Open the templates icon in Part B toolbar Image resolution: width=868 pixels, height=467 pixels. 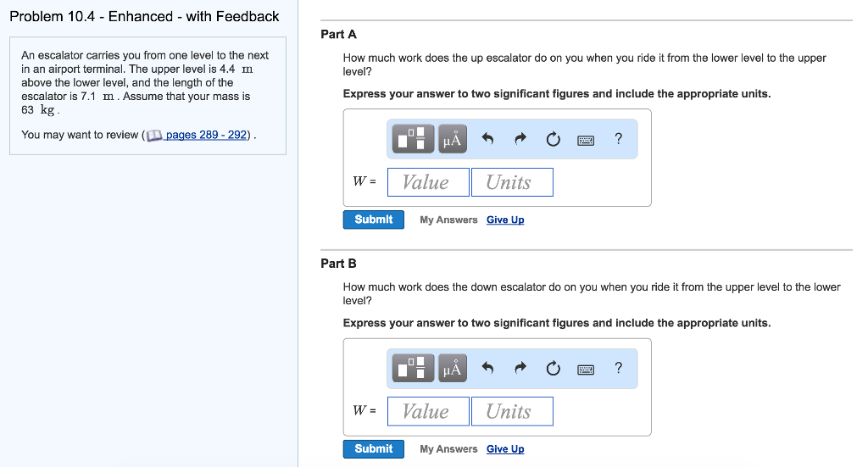tap(413, 368)
